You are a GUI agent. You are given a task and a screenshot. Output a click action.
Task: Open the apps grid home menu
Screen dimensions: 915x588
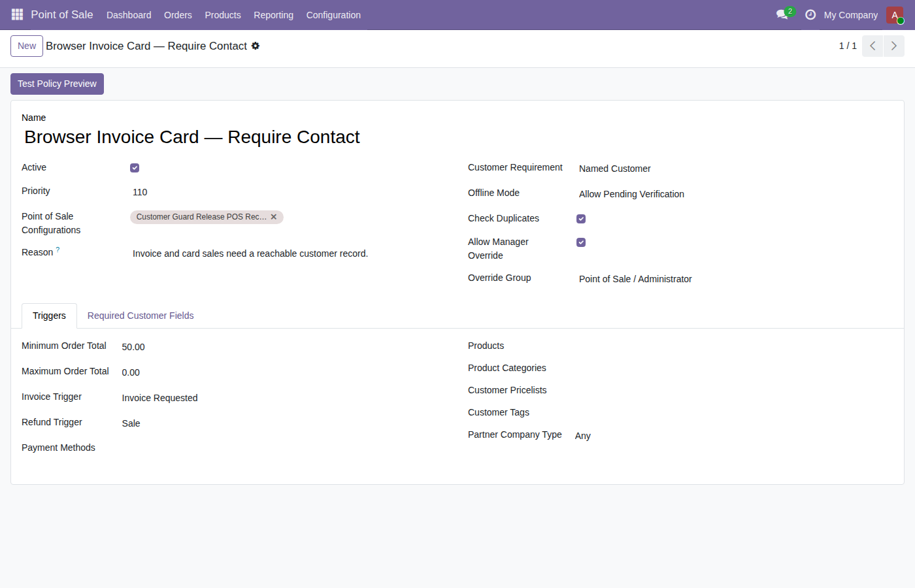(x=17, y=14)
